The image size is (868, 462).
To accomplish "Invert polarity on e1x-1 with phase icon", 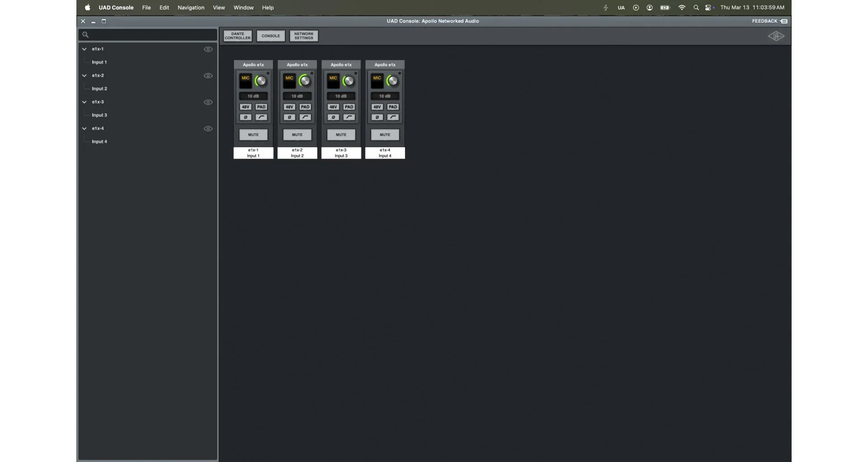I will point(245,117).
